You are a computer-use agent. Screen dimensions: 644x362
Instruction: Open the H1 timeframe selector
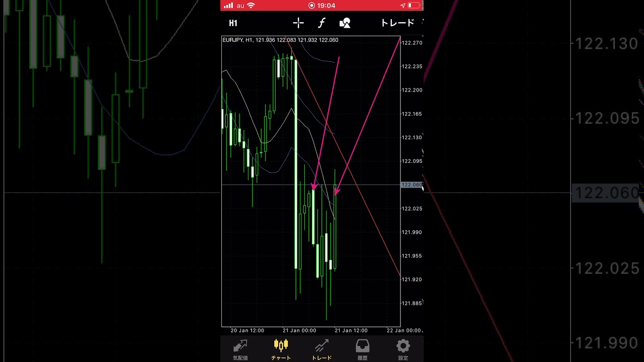pyautogui.click(x=233, y=23)
